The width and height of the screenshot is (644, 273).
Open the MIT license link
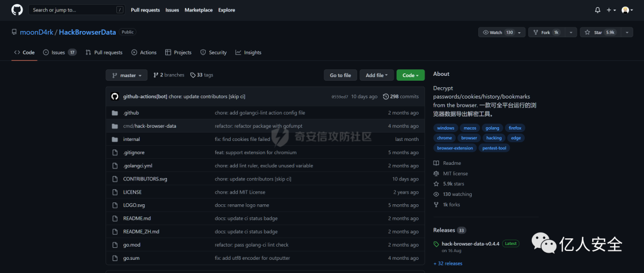pos(451,173)
